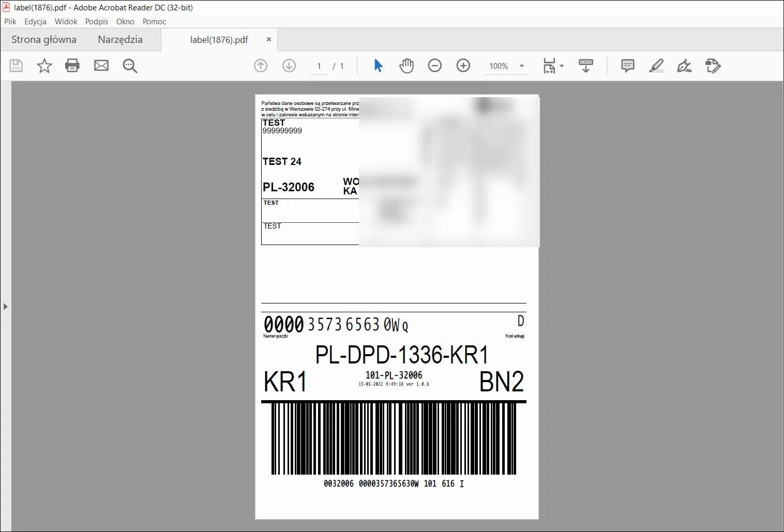Print the document with printer icon
Screen dimensions: 784x532
tap(72, 66)
